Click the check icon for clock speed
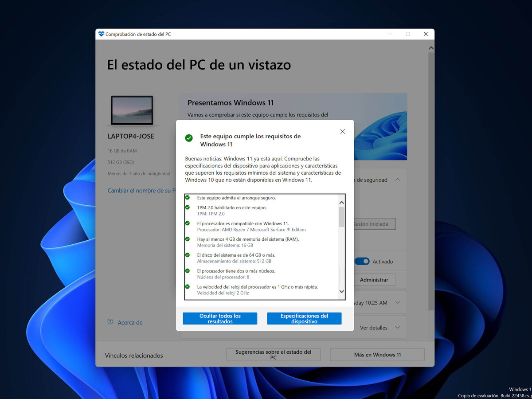 click(188, 287)
